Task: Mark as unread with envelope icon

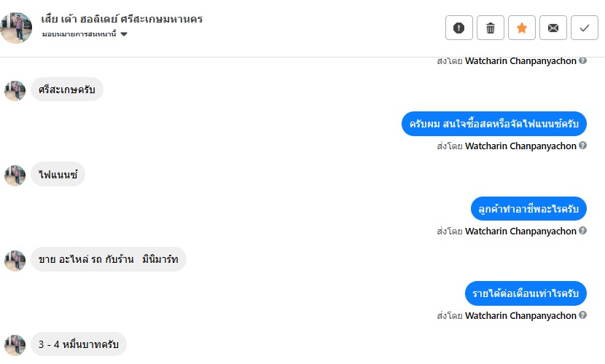Action: pyautogui.click(x=553, y=28)
